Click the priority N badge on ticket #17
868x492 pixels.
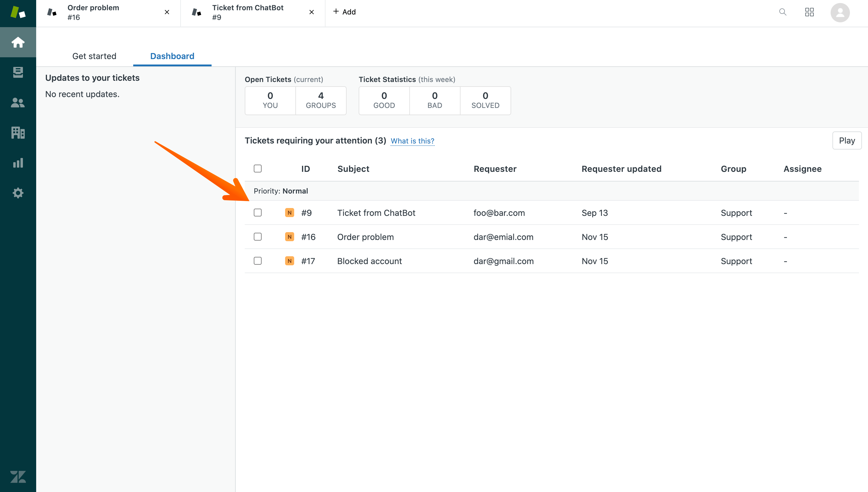289,261
